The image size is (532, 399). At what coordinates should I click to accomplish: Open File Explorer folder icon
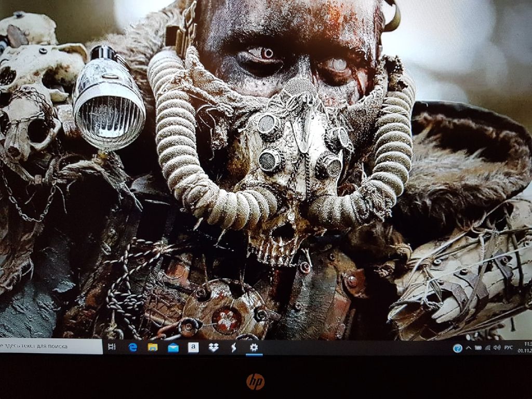click(x=152, y=347)
